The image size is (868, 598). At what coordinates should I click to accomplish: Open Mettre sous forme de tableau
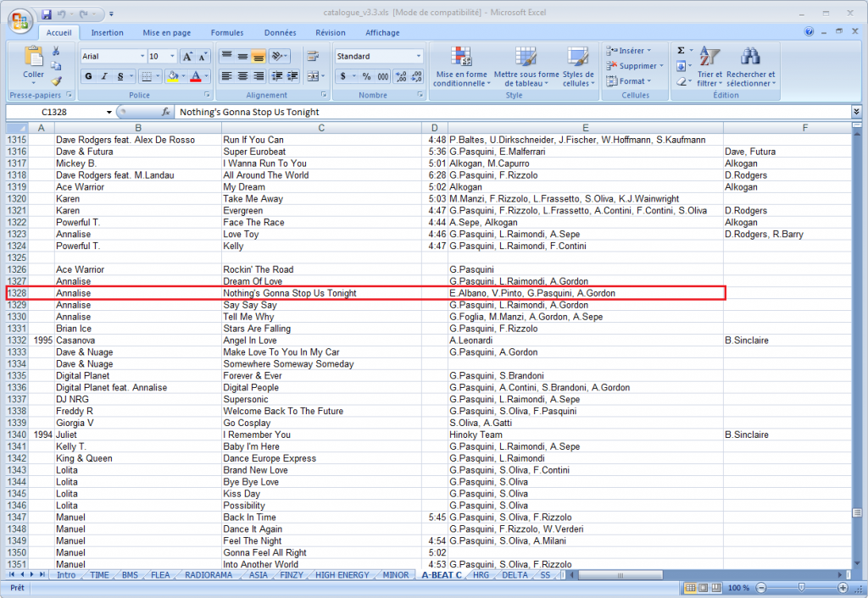(526, 66)
